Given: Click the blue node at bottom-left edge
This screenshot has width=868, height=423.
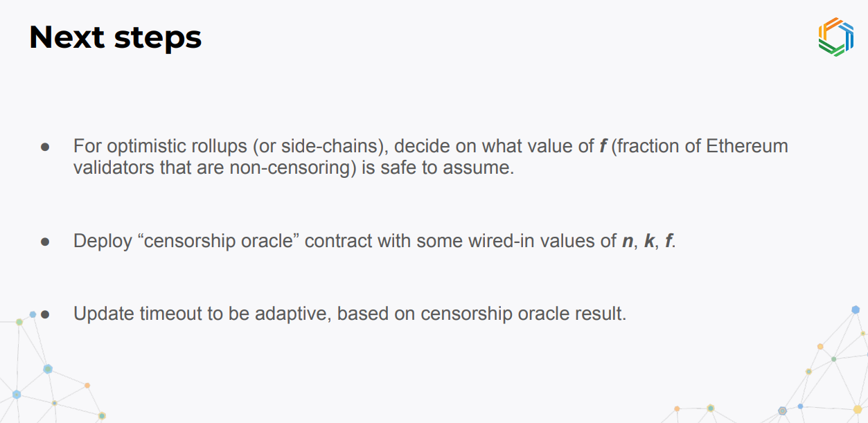Looking at the screenshot, I should pos(17,394).
